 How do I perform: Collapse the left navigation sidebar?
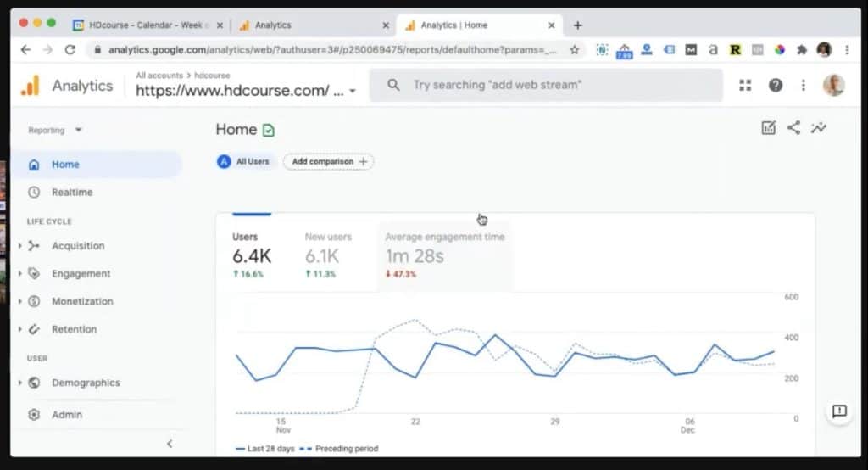pyautogui.click(x=169, y=443)
